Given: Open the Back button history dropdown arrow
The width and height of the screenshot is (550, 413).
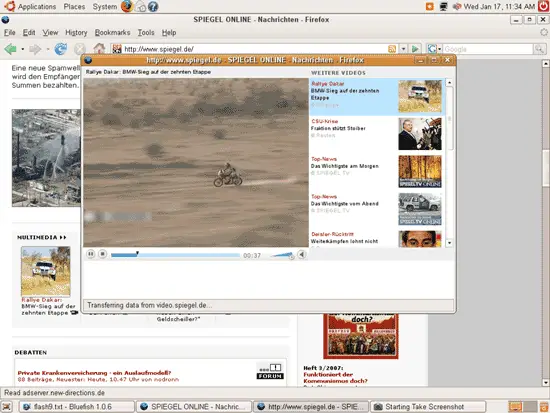Looking at the screenshot, I should [x=22, y=49].
